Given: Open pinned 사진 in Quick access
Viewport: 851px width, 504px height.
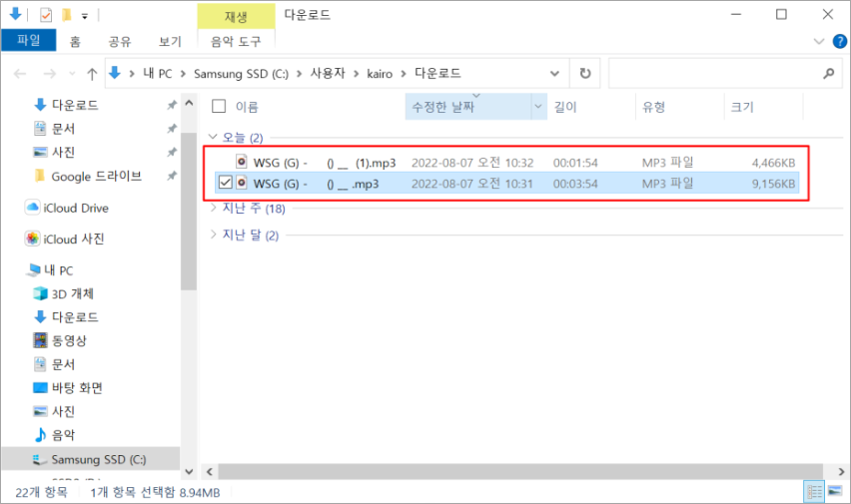Looking at the screenshot, I should (63, 153).
